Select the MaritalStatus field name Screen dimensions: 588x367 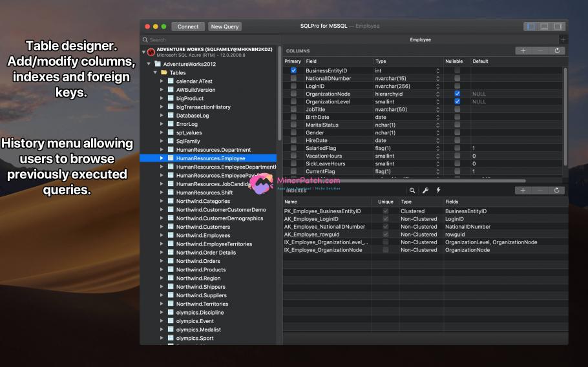322,125
